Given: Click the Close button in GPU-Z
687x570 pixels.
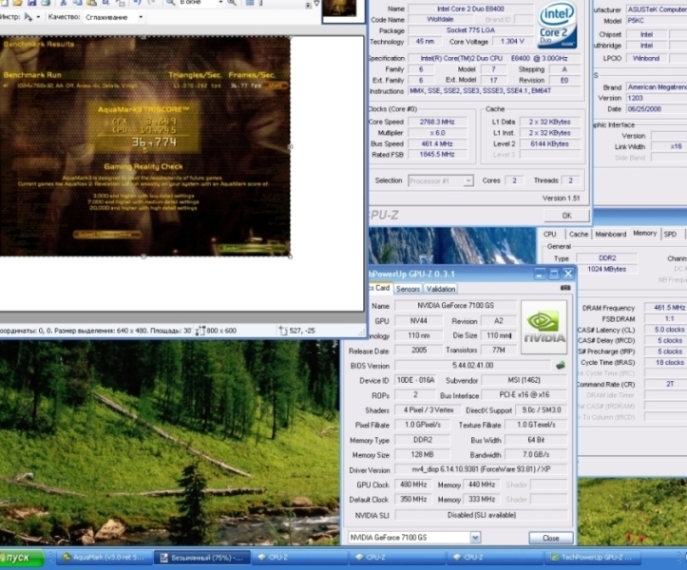Looking at the screenshot, I should [x=551, y=538].
